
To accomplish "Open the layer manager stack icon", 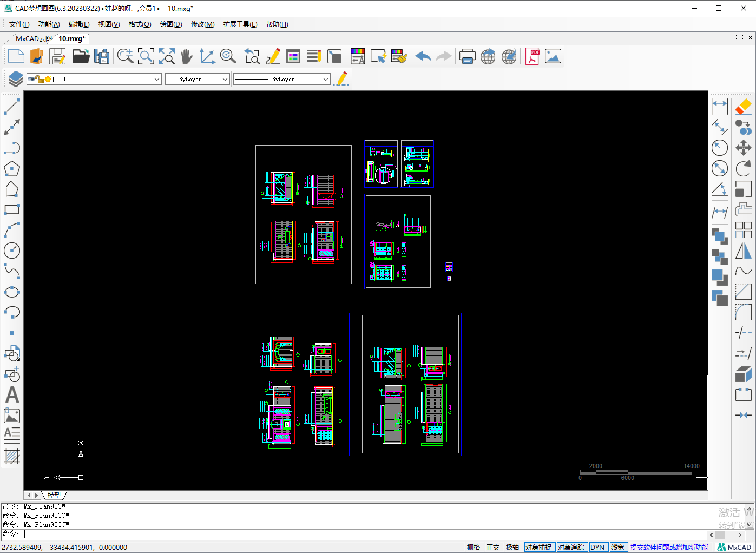I will click(x=15, y=79).
